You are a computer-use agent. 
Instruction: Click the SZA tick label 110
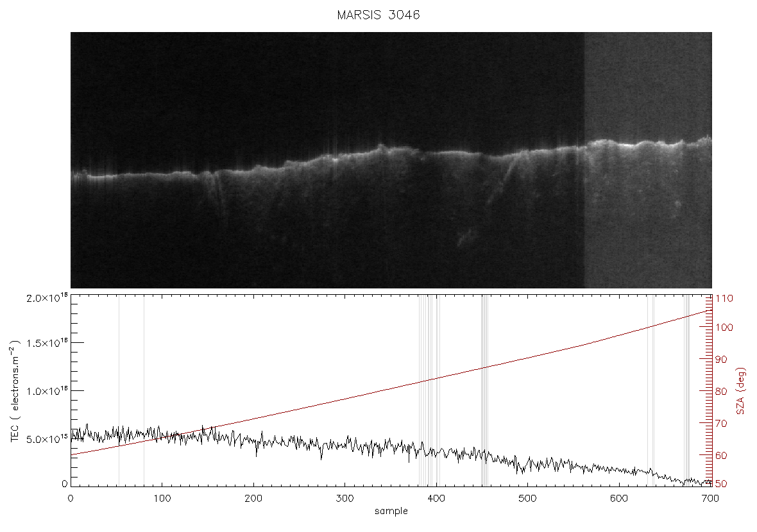coord(724,299)
